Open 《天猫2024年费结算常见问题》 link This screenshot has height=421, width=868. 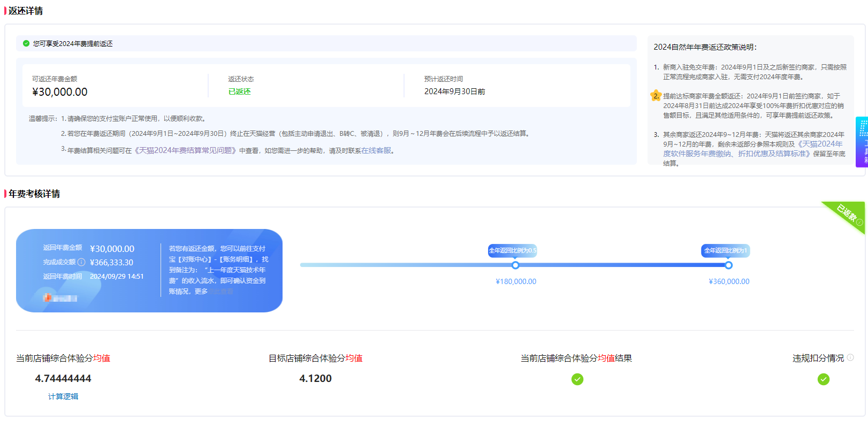(185, 151)
